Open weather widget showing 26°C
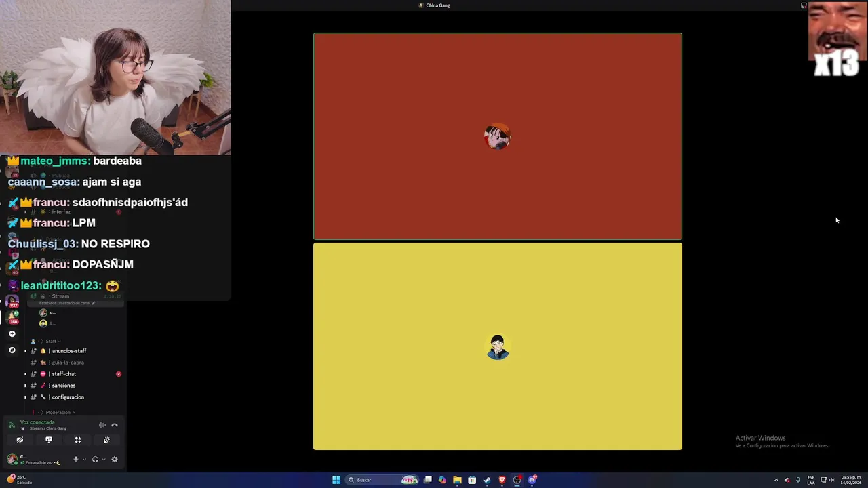The height and width of the screenshot is (488, 868). pos(19,479)
